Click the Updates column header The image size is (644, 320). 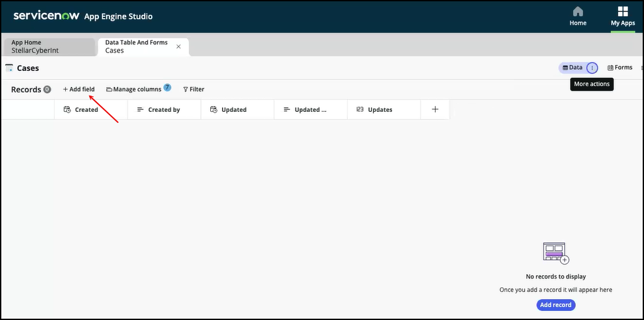point(380,110)
